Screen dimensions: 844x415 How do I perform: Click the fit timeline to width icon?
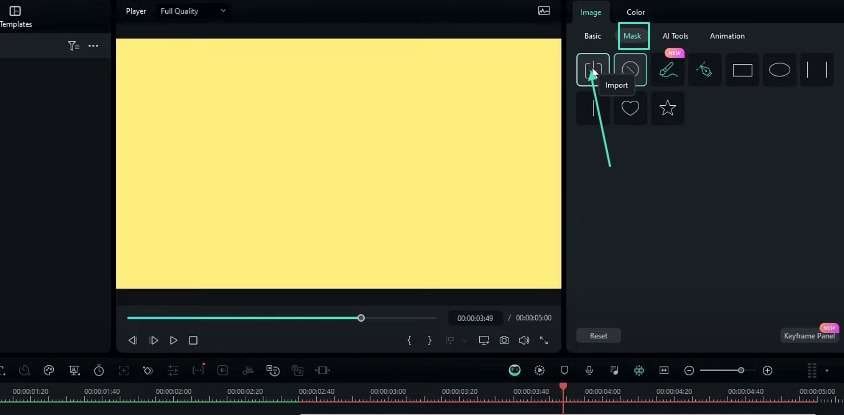[x=664, y=370]
